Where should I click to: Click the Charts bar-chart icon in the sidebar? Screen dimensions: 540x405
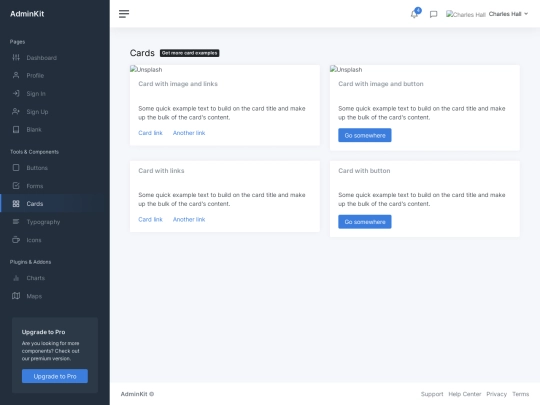coord(16,278)
